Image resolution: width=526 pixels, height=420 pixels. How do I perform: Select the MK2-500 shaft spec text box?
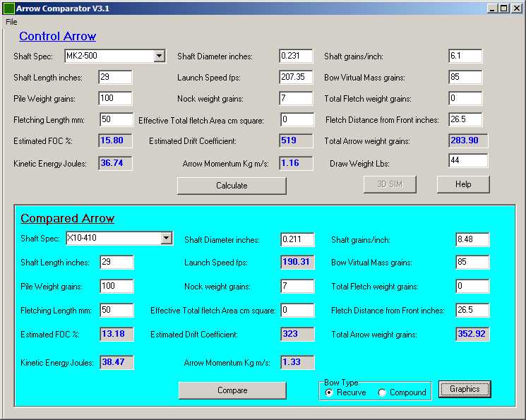pos(109,56)
